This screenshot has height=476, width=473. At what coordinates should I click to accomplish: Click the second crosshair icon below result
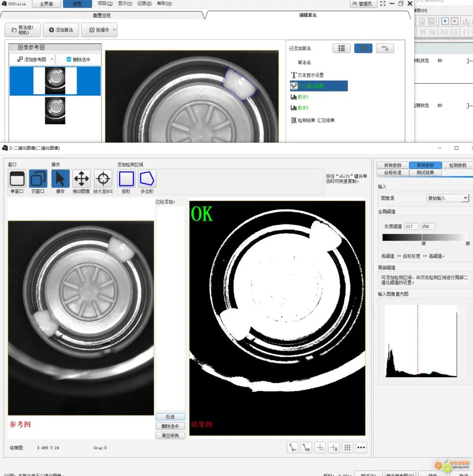tap(334, 448)
